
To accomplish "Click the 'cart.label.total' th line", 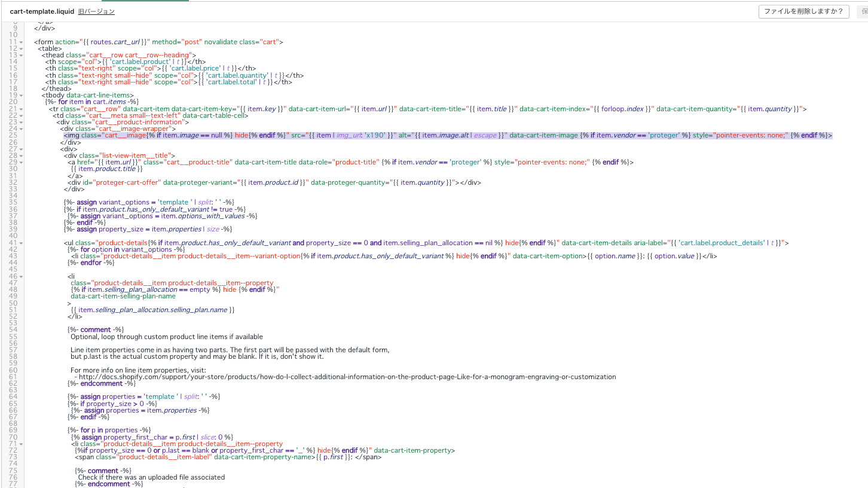I will (x=168, y=83).
